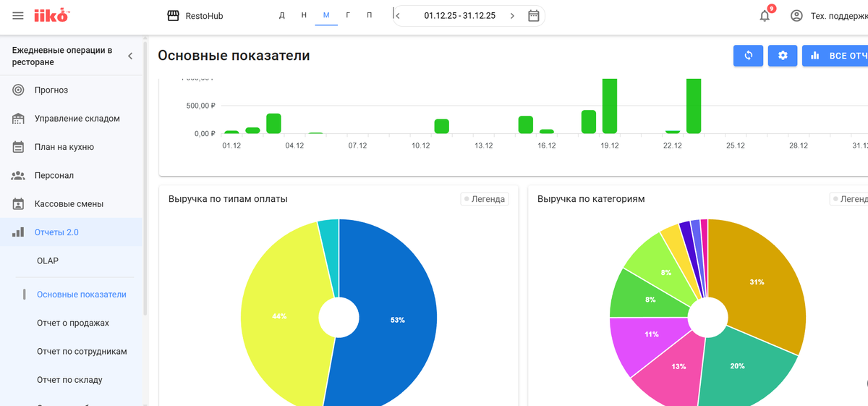Select the Г (year) period tab
The image size is (868, 406).
(348, 15)
